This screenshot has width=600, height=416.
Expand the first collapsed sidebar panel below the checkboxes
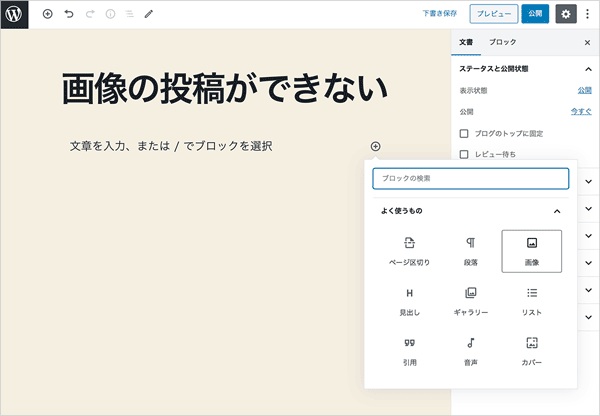click(589, 181)
